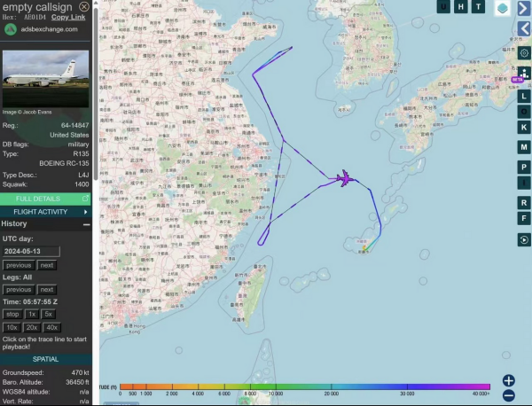Open the Full Details view
The image size is (532, 406).
coord(46,199)
